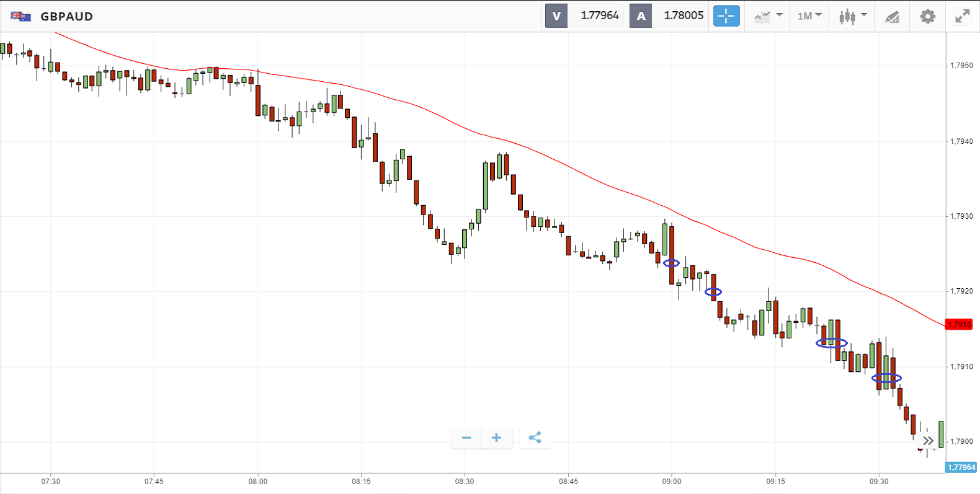Image resolution: width=980 pixels, height=494 pixels.
Task: Expand the candlestick chart type dropdown
Action: [x=852, y=16]
